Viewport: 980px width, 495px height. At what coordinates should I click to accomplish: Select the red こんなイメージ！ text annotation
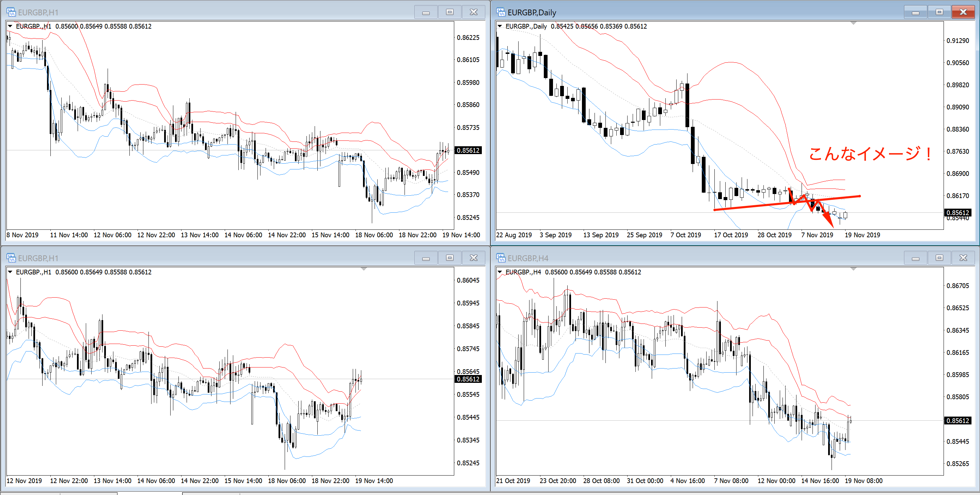point(870,154)
